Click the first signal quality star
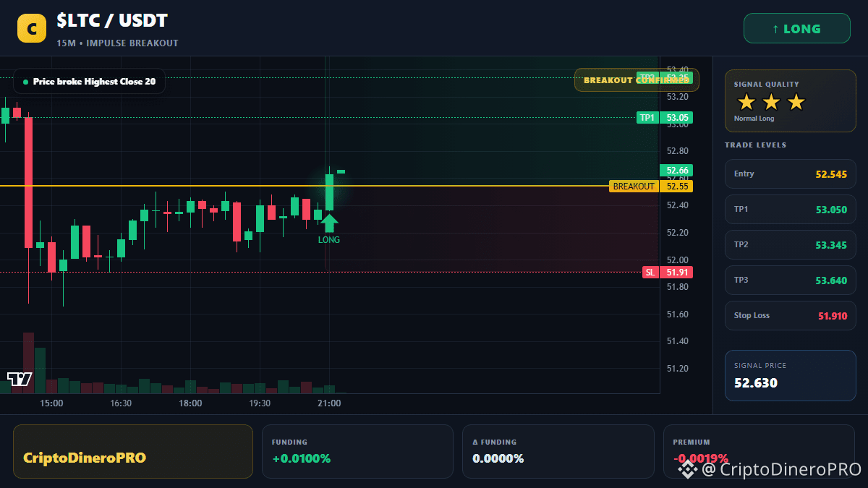The width and height of the screenshot is (868, 488). [x=746, y=102]
